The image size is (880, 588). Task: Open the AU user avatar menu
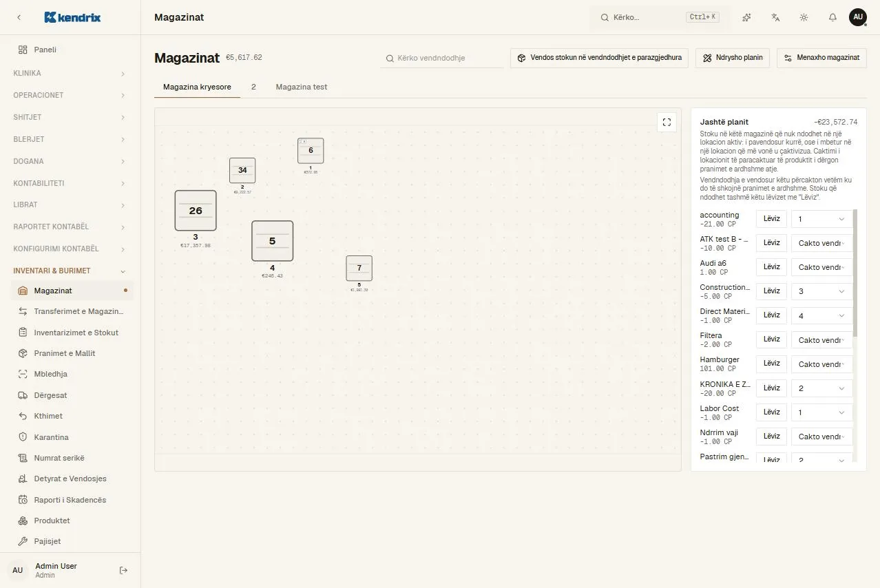pos(858,17)
